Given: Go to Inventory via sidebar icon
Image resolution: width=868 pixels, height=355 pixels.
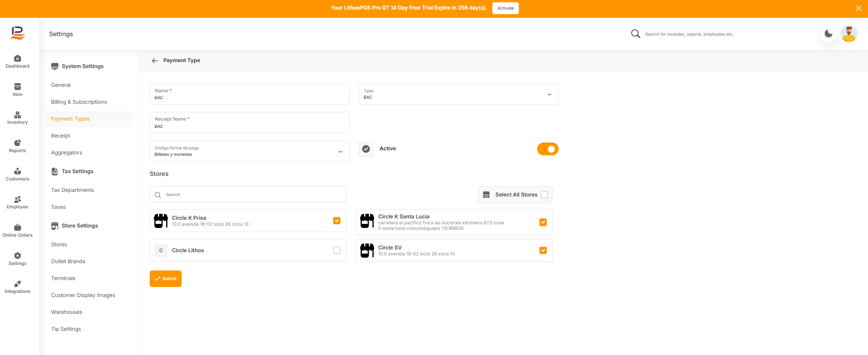Looking at the screenshot, I should coord(17,115).
